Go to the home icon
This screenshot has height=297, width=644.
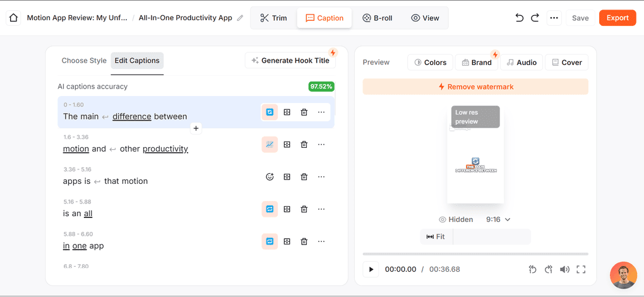13,18
